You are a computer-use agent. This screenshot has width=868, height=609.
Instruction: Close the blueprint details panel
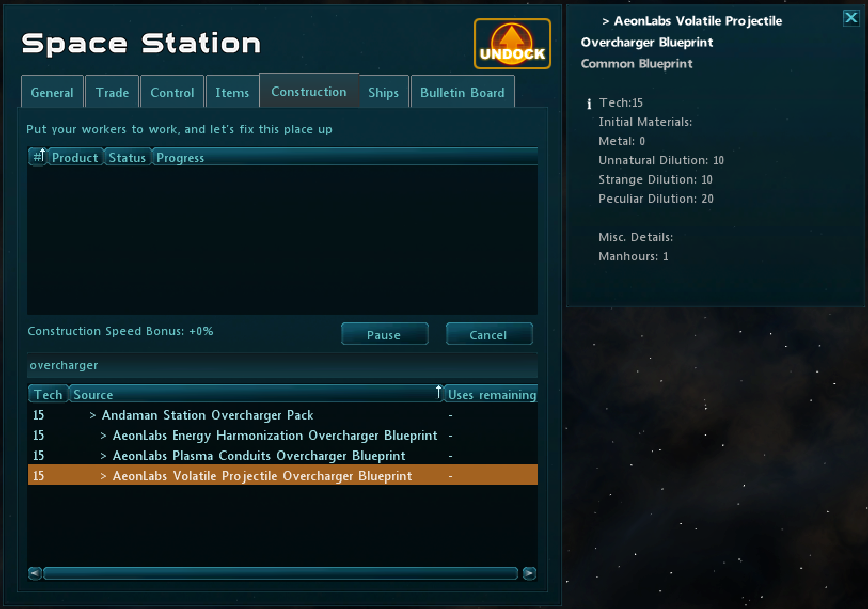(851, 18)
